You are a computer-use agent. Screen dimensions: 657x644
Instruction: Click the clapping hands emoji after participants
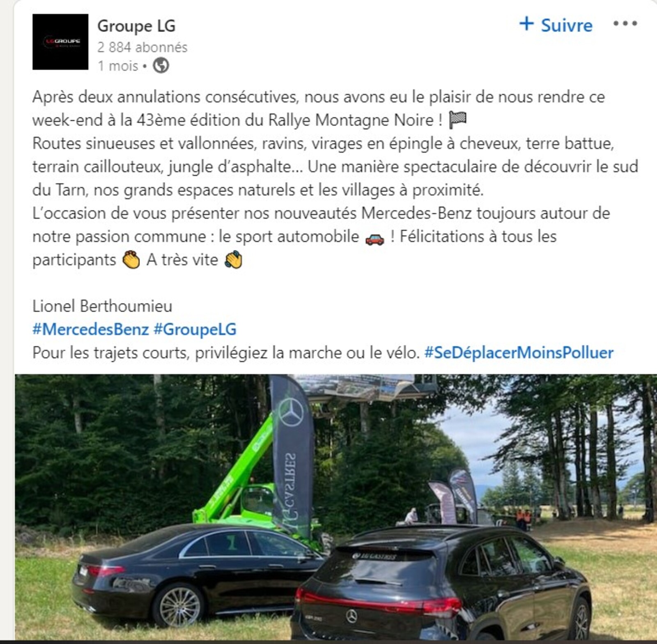click(131, 260)
